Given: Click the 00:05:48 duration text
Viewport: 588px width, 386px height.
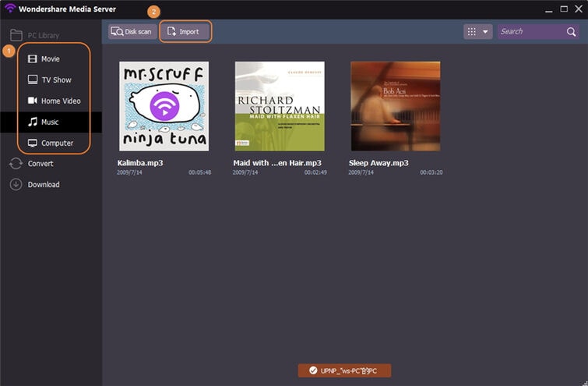Looking at the screenshot, I should pyautogui.click(x=199, y=172).
